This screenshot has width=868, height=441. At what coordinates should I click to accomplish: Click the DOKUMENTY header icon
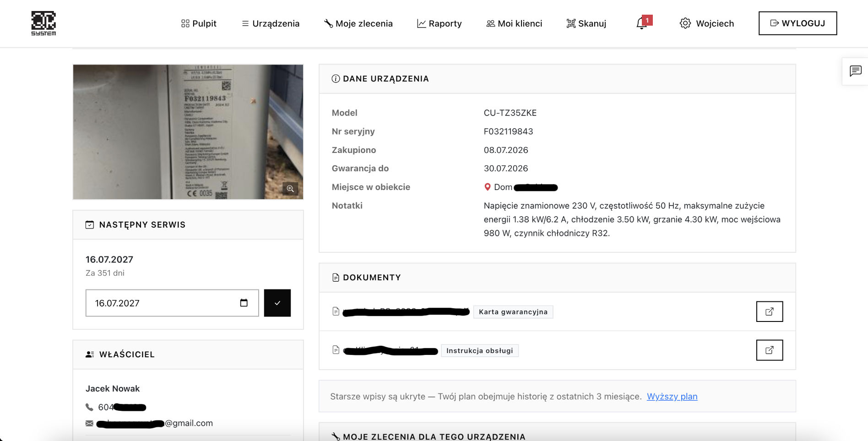coord(336,278)
